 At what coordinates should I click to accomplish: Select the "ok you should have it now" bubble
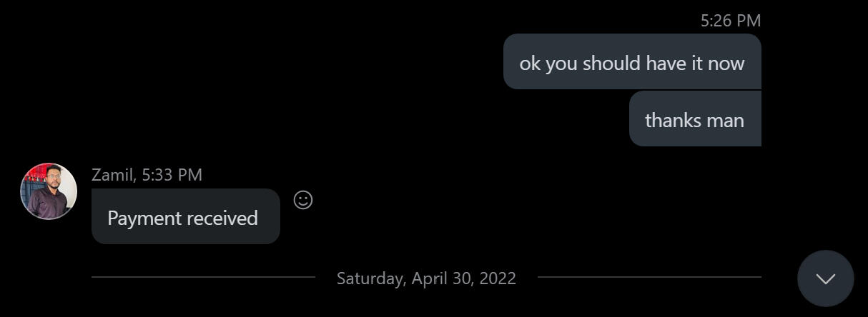pos(631,61)
